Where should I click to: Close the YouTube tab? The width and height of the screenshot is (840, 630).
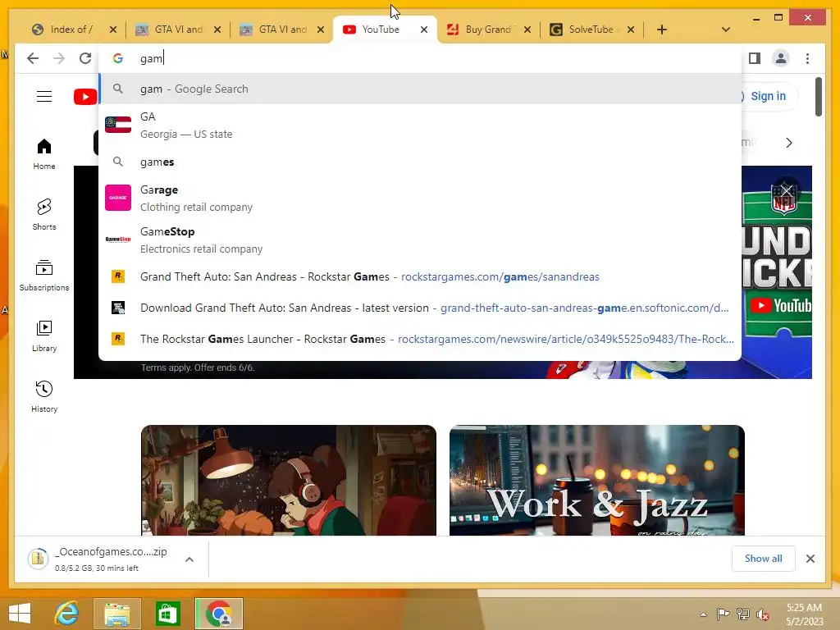424,30
